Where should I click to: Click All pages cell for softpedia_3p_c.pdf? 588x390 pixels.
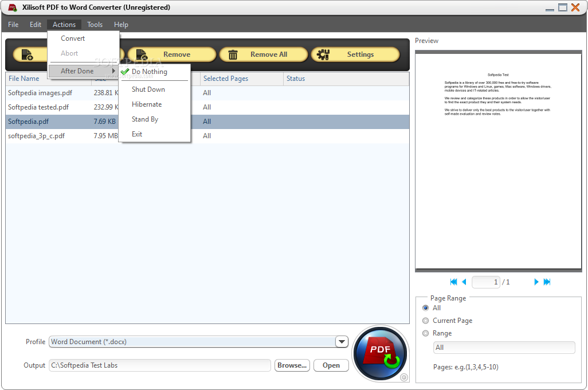point(207,136)
